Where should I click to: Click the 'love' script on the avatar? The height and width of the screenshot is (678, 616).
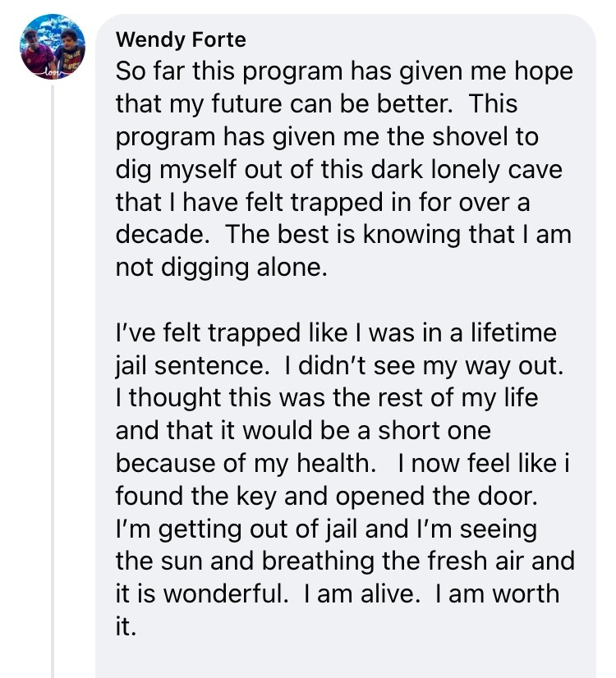[x=52, y=72]
